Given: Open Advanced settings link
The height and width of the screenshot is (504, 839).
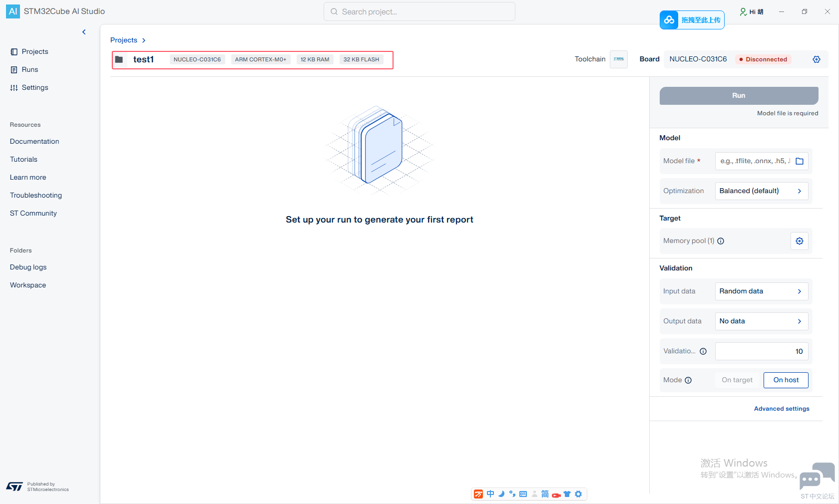Looking at the screenshot, I should tap(782, 409).
